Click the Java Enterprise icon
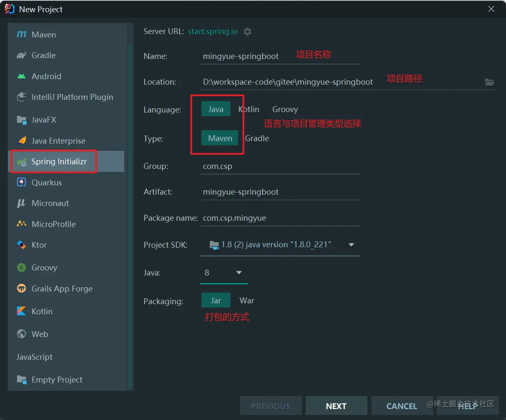The width and height of the screenshot is (506, 420). pos(21,141)
